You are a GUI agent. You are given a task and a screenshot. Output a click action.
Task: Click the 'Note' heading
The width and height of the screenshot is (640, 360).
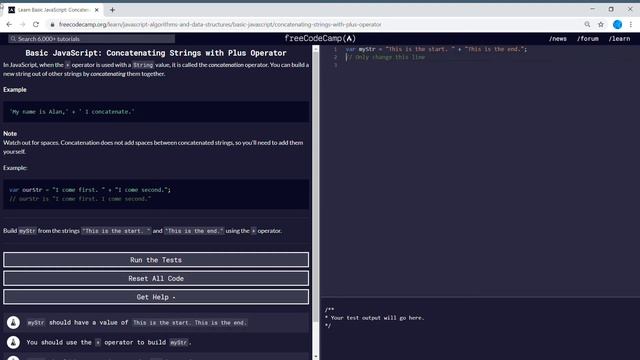[x=10, y=133]
